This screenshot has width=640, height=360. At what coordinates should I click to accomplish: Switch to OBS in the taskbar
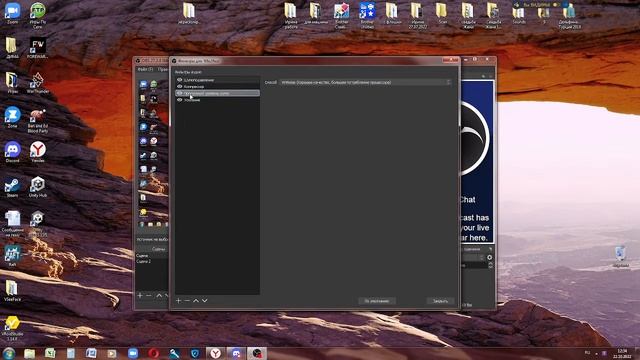[257, 353]
